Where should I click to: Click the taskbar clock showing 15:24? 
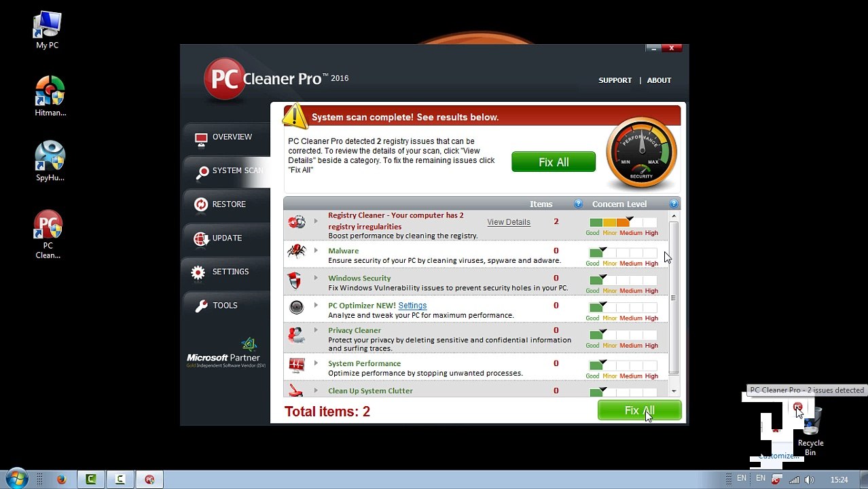tap(839, 479)
